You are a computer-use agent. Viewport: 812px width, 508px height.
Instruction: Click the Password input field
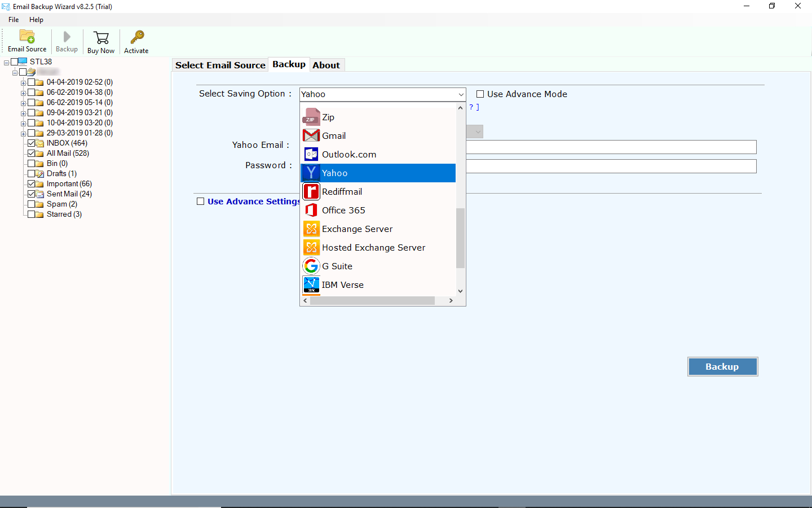click(611, 166)
